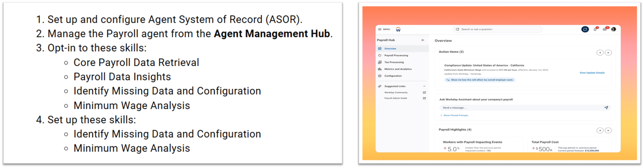Go to Tax Processing section
The height and width of the screenshot is (168, 644).
pyautogui.click(x=394, y=62)
